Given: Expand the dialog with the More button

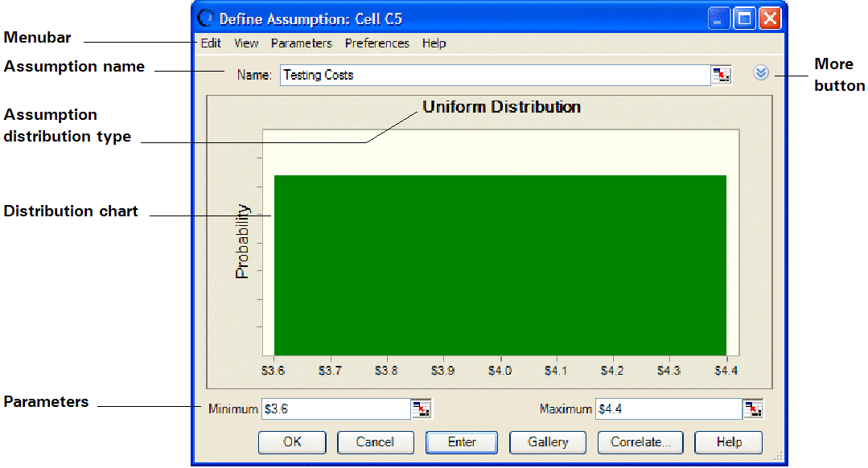Looking at the screenshot, I should 761,72.
